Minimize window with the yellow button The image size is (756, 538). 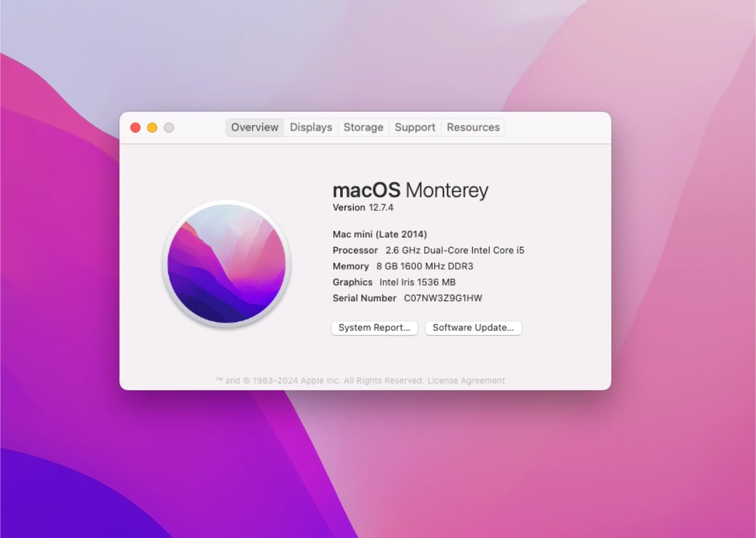coord(152,128)
